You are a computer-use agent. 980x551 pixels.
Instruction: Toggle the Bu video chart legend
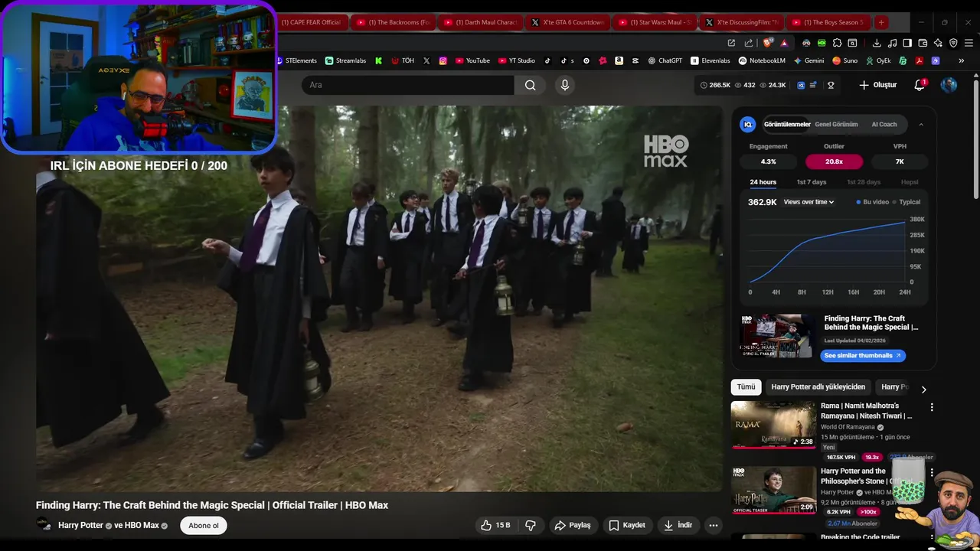(873, 202)
